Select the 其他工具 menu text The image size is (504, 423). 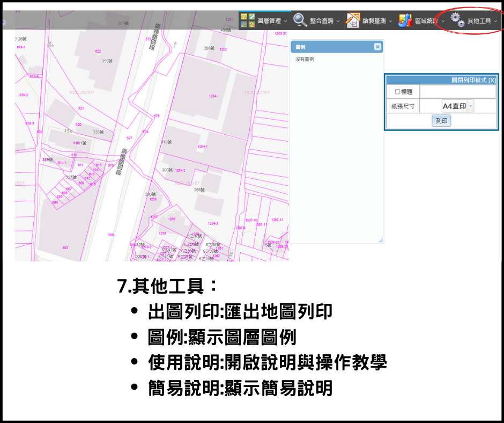(x=479, y=21)
